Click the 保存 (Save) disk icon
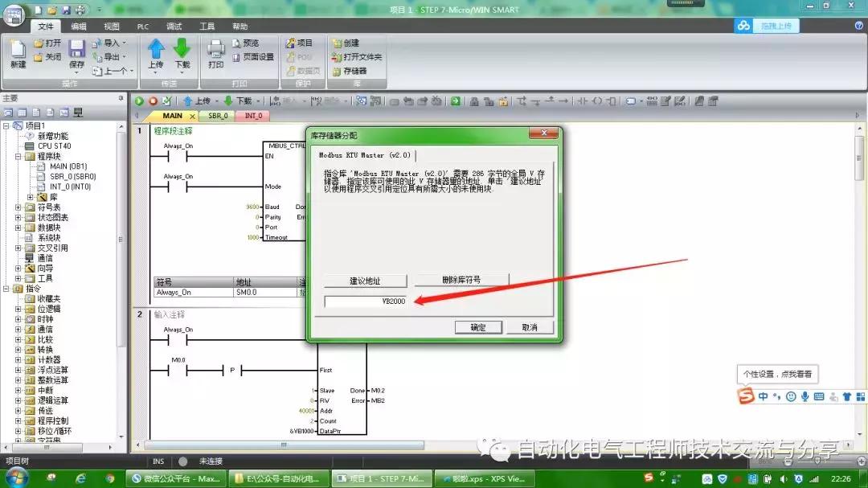 click(x=76, y=50)
